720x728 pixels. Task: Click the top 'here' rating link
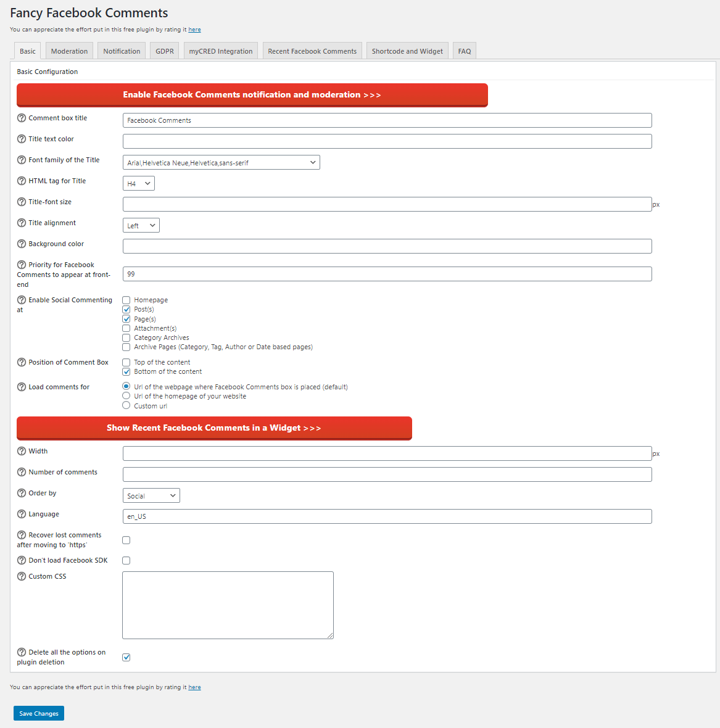click(x=194, y=29)
